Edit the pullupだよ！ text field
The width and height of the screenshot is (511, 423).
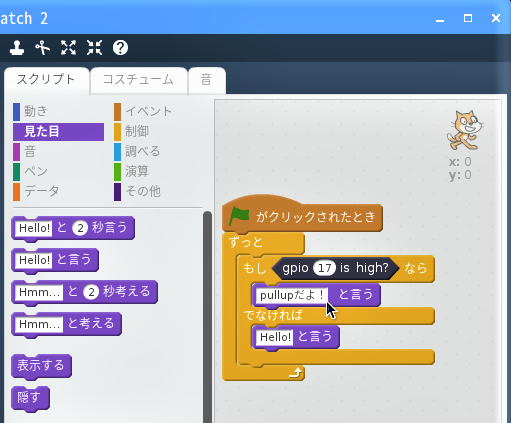point(292,295)
